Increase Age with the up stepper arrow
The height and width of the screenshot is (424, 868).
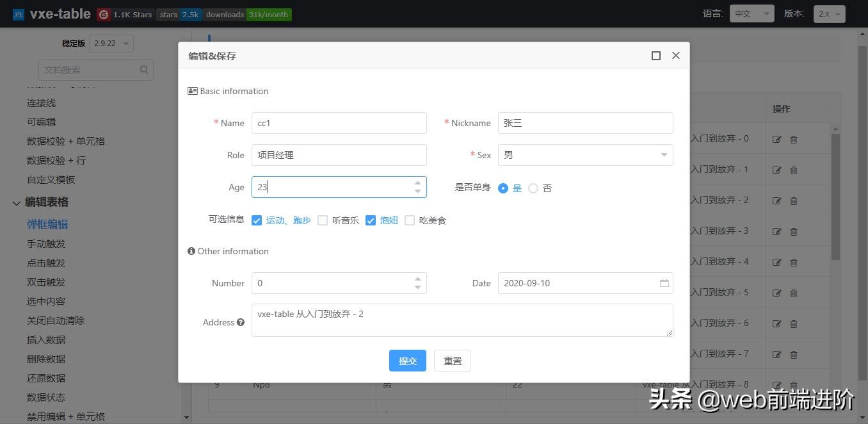(417, 183)
